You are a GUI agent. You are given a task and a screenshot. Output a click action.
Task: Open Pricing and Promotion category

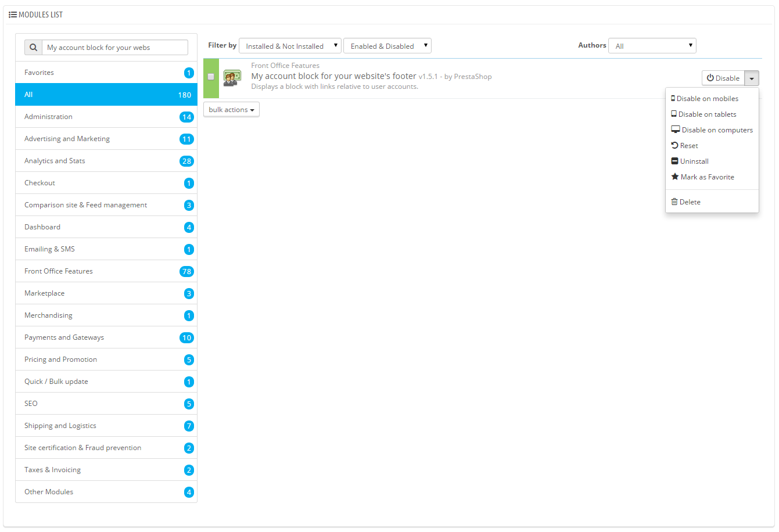[x=106, y=360]
